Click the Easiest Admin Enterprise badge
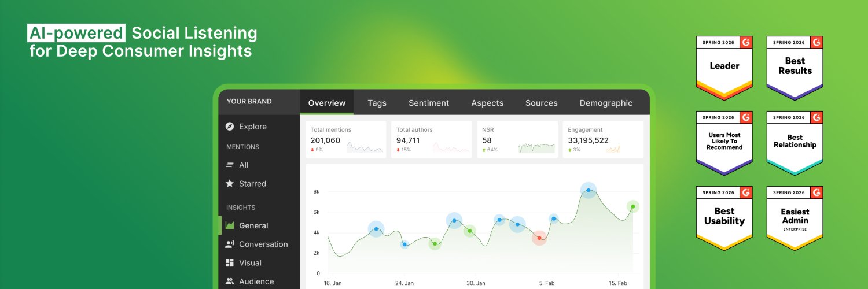 (795, 218)
